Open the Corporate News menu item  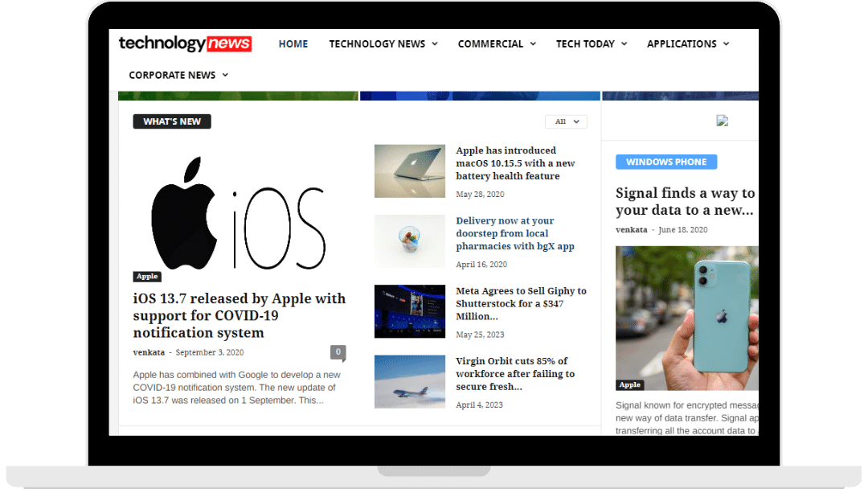click(x=178, y=75)
